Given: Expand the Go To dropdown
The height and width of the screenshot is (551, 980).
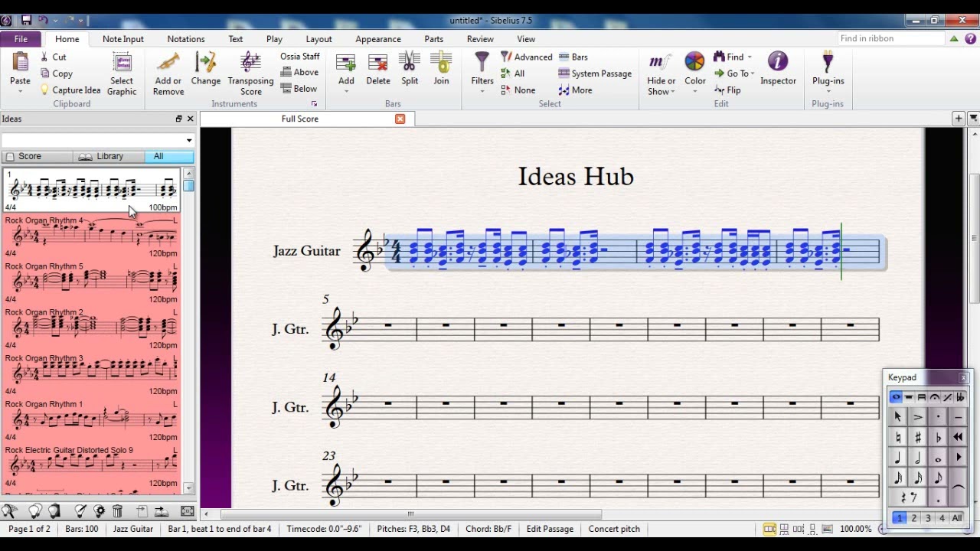Looking at the screenshot, I should pos(753,73).
